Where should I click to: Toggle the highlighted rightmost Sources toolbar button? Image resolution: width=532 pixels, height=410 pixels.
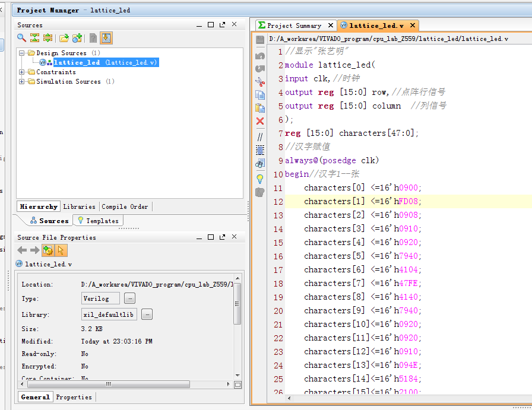coord(106,38)
